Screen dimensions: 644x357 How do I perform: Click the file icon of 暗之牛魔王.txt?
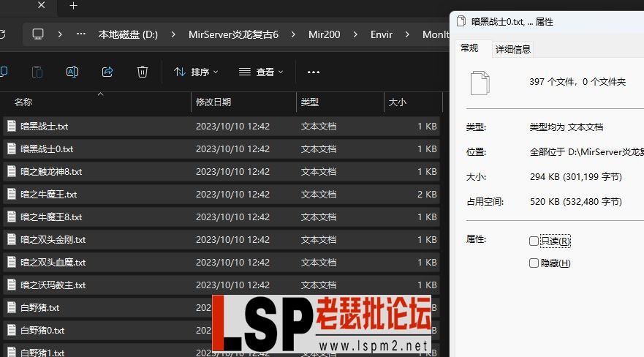12,193
